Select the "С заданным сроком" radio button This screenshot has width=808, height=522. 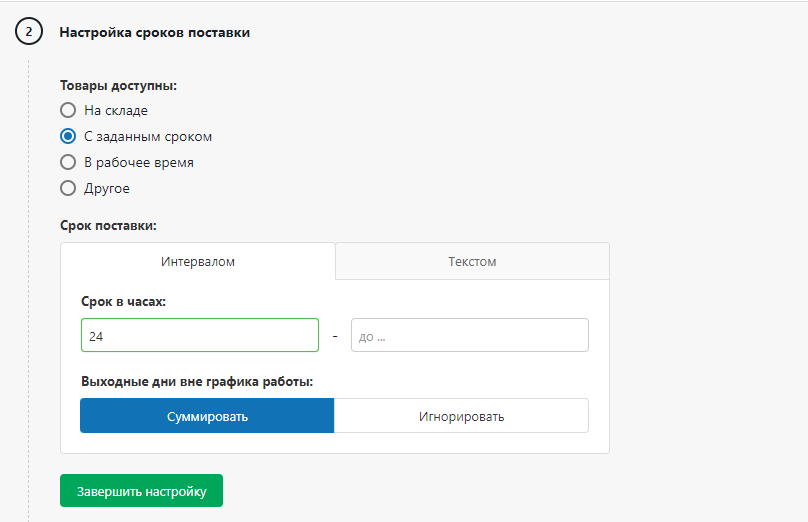pos(68,136)
